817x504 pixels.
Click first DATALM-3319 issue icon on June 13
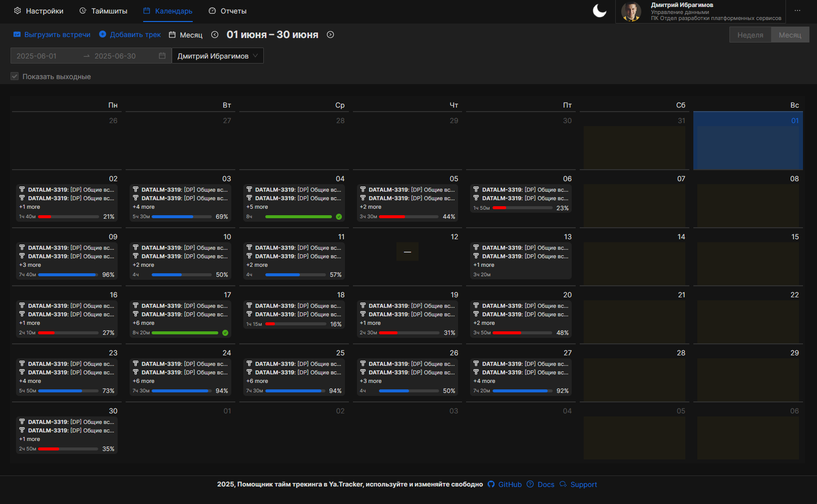476,247
